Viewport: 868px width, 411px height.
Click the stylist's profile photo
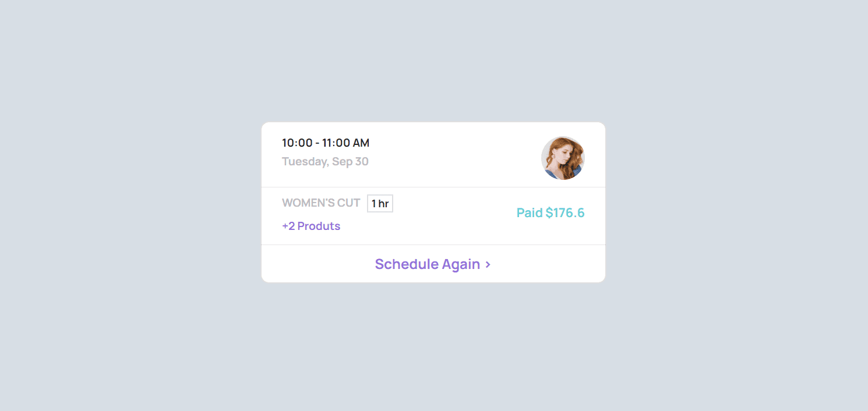(563, 158)
